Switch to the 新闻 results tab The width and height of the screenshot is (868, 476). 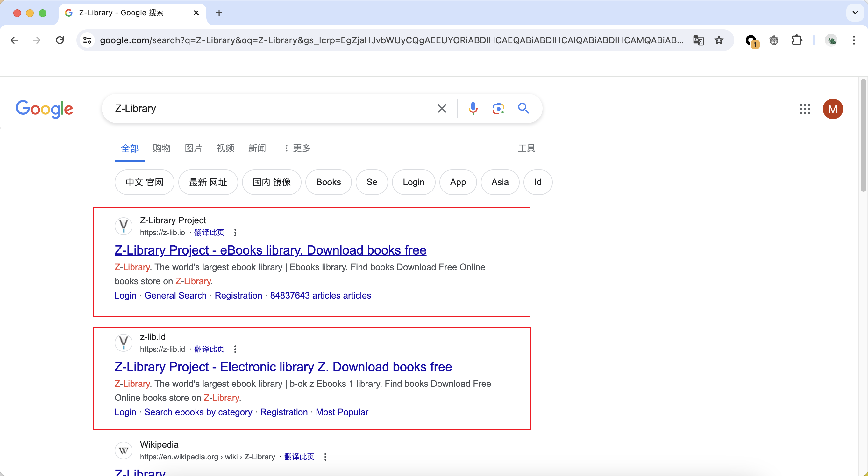tap(257, 148)
